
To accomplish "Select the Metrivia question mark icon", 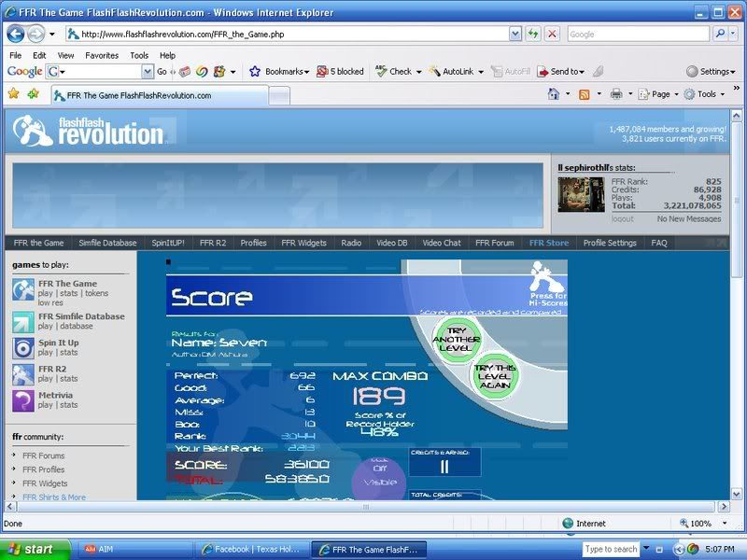I will (23, 400).
